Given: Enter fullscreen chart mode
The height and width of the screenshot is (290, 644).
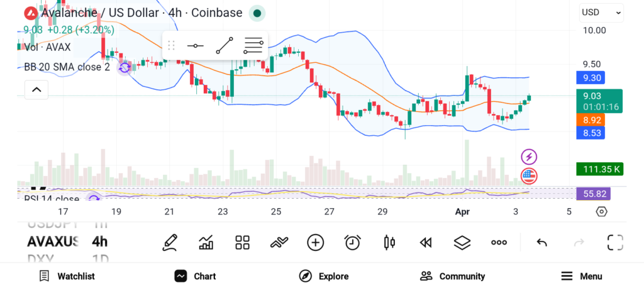Looking at the screenshot, I should coord(615,242).
